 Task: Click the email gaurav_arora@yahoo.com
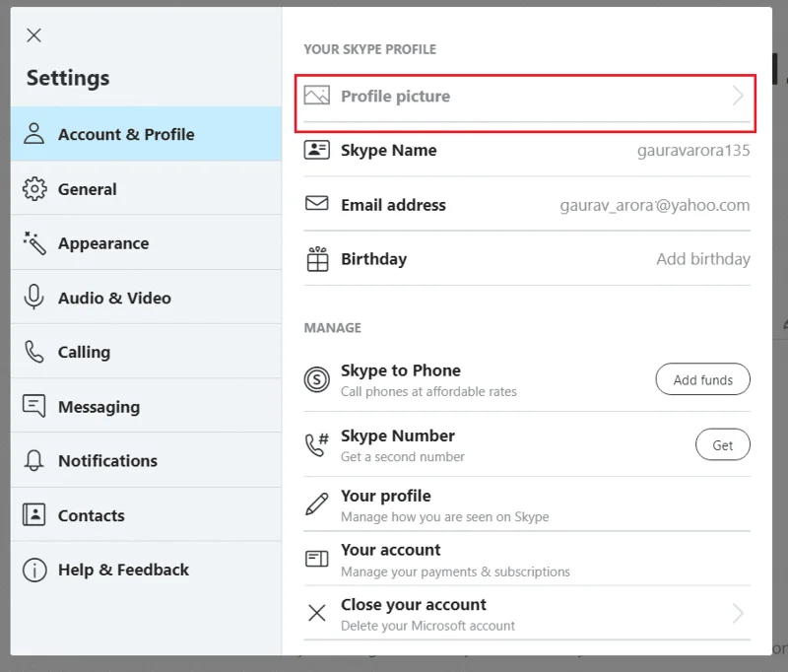coord(655,205)
